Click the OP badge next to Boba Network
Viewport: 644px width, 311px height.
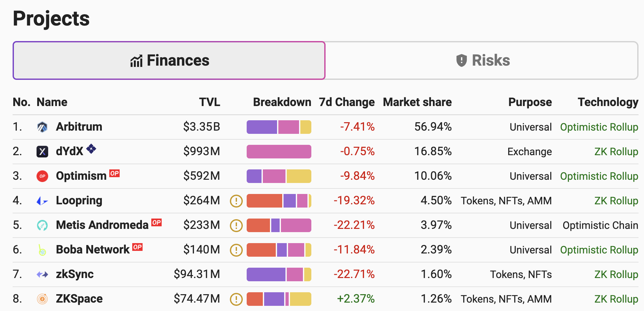click(137, 247)
